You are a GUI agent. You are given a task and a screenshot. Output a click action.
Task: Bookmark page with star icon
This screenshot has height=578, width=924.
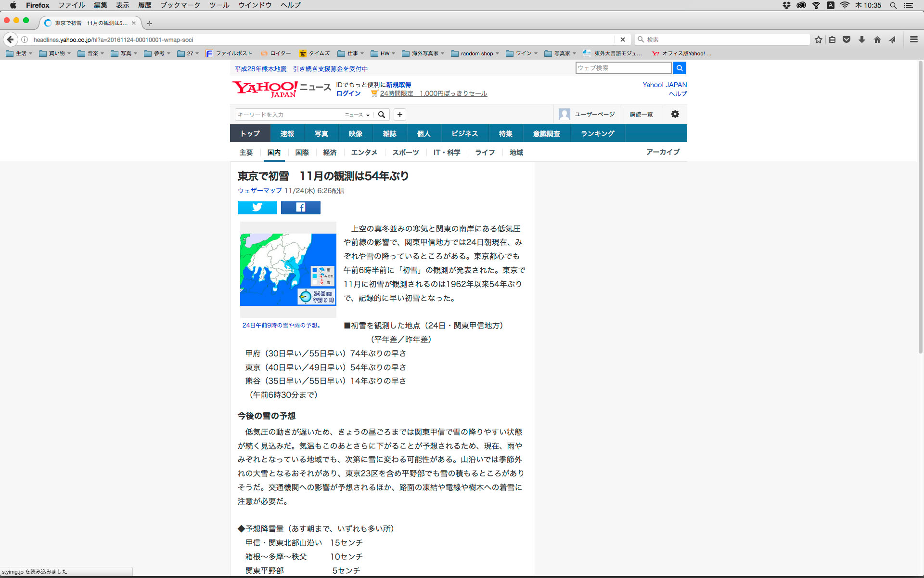[818, 39]
